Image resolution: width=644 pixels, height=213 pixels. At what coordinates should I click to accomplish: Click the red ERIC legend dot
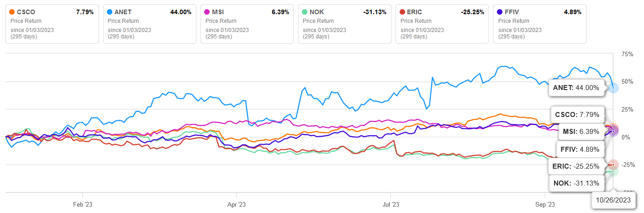click(x=403, y=12)
